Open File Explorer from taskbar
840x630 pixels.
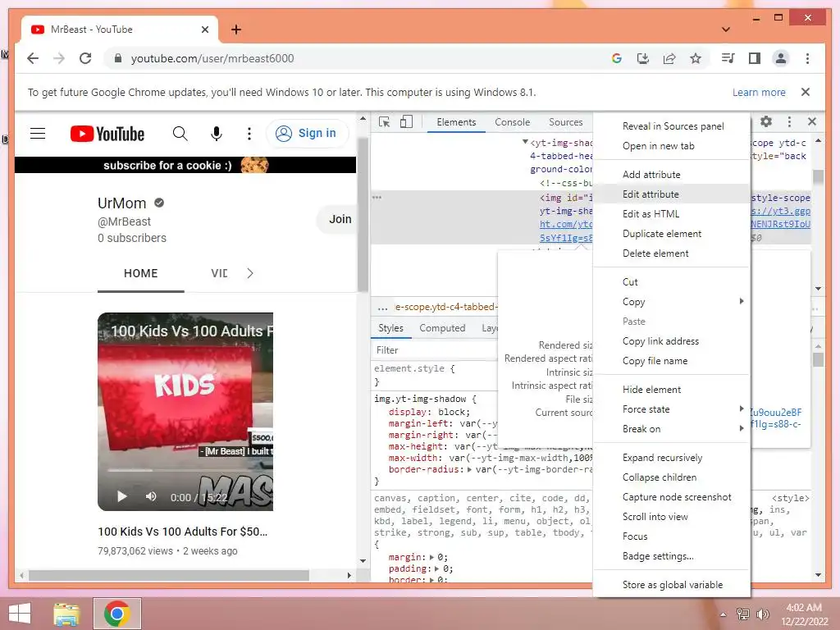(67, 614)
